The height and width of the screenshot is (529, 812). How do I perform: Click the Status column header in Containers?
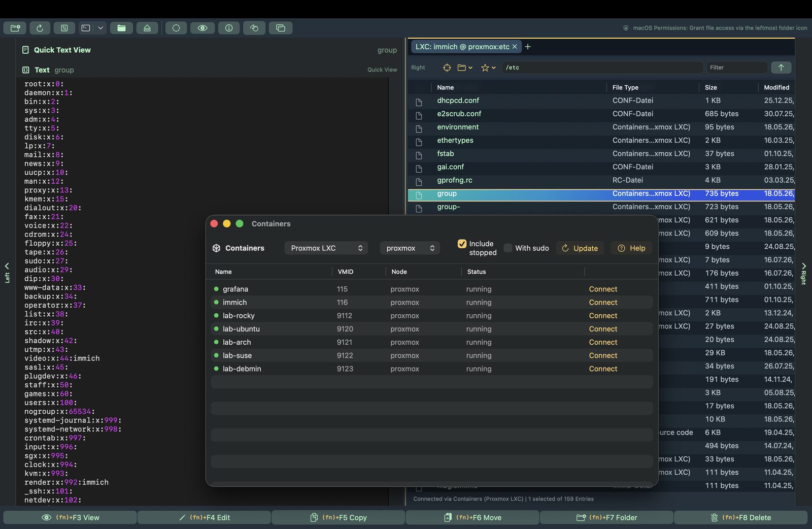476,272
